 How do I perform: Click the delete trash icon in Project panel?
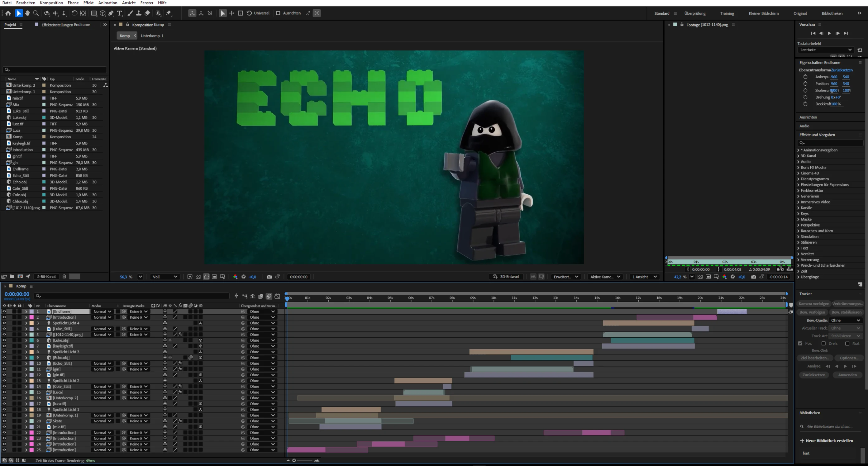[64, 276]
